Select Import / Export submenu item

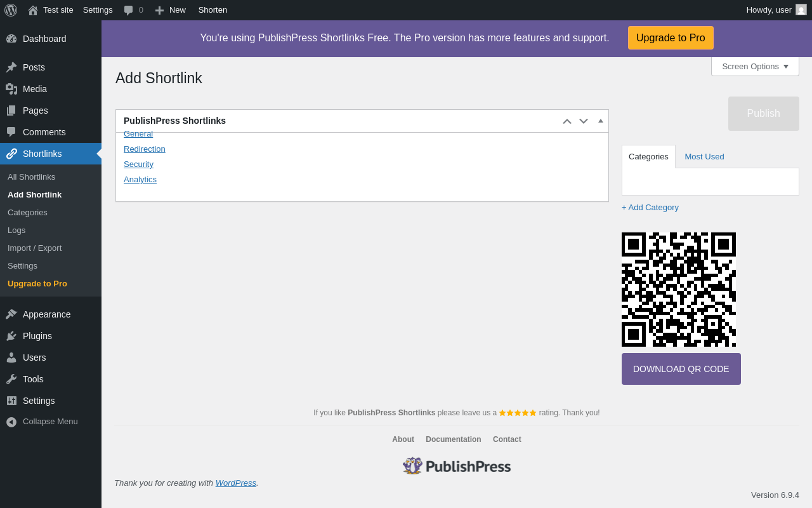pos(34,248)
